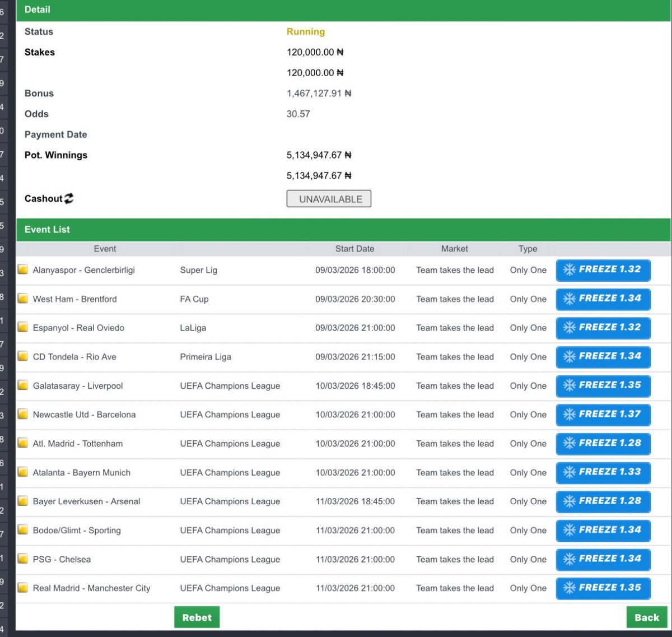
Task: Click the Pot. Winnings label
Action: pyautogui.click(x=56, y=155)
